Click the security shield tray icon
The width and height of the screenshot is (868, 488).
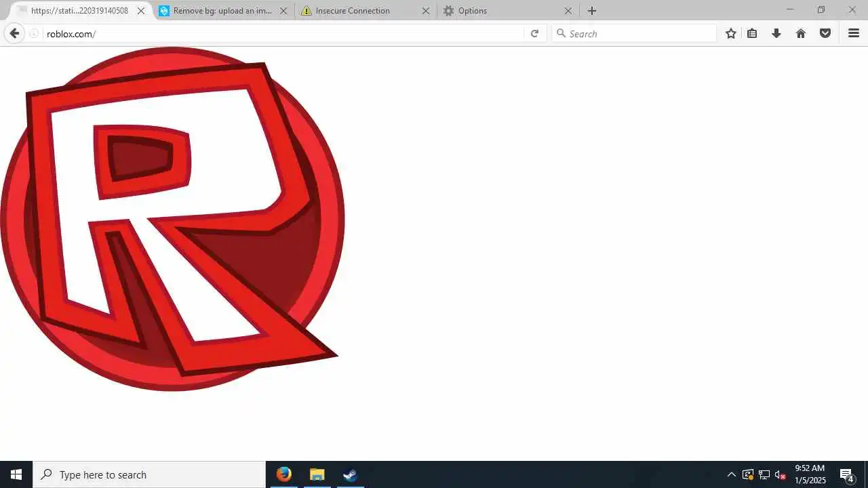[x=748, y=474]
